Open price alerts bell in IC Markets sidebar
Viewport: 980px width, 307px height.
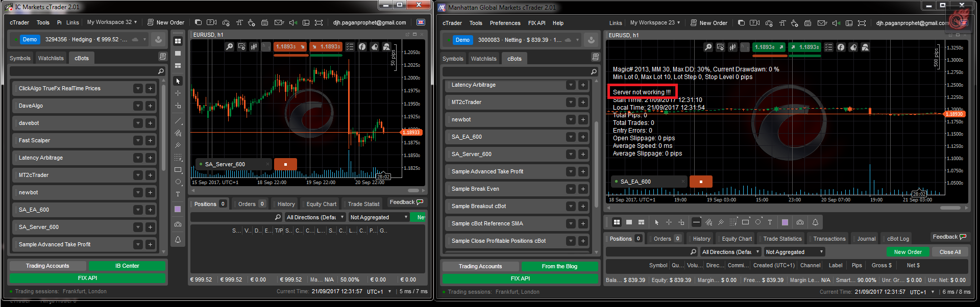point(178,240)
